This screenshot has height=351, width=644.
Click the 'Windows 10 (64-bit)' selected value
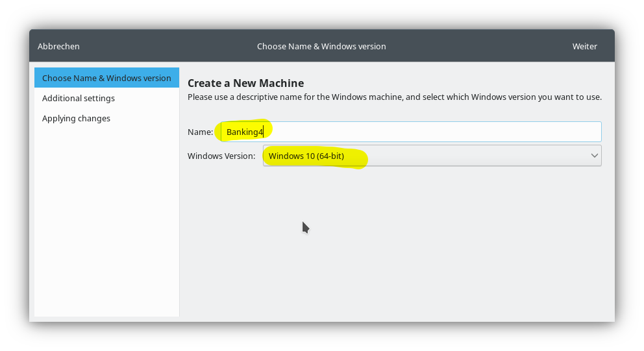pyautogui.click(x=306, y=156)
